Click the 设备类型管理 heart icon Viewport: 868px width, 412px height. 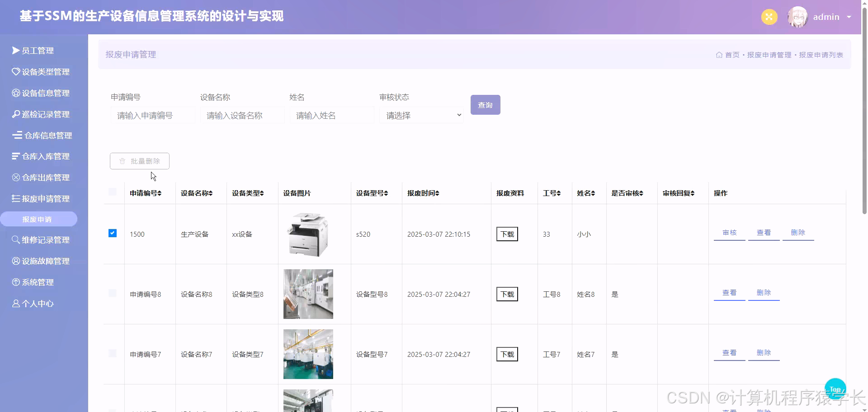point(16,72)
